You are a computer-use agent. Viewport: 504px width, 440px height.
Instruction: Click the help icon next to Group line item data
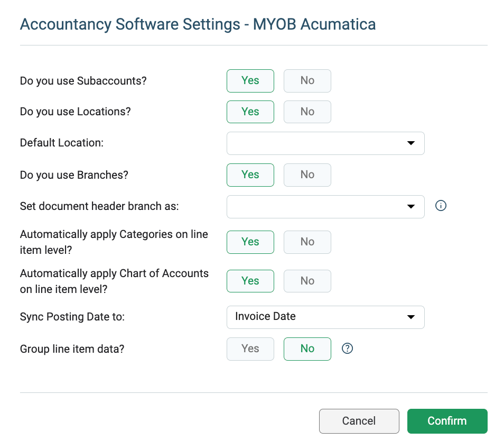[x=347, y=349]
